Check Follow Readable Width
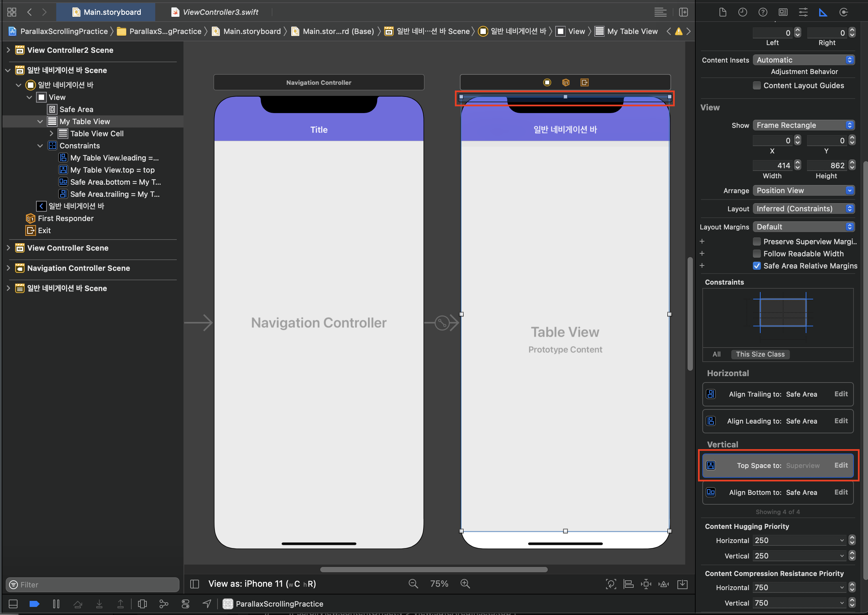The image size is (868, 615). coord(757,254)
